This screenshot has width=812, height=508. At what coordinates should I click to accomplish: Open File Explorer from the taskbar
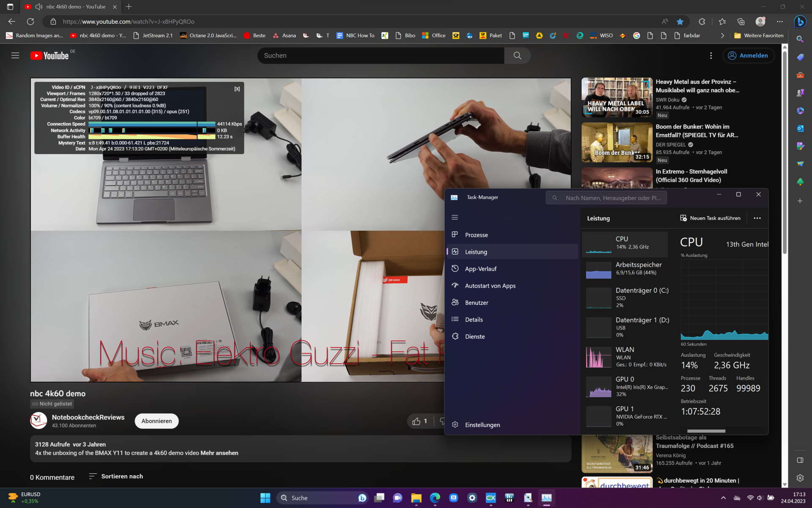point(416,498)
